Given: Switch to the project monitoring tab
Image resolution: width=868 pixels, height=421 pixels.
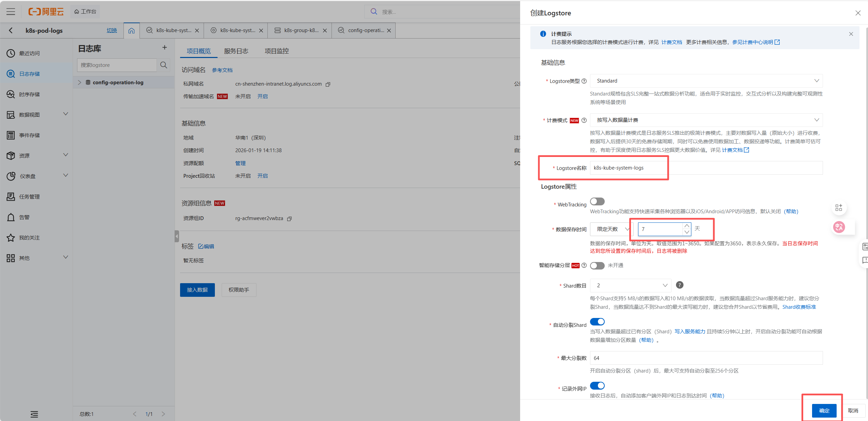Looking at the screenshot, I should 277,51.
